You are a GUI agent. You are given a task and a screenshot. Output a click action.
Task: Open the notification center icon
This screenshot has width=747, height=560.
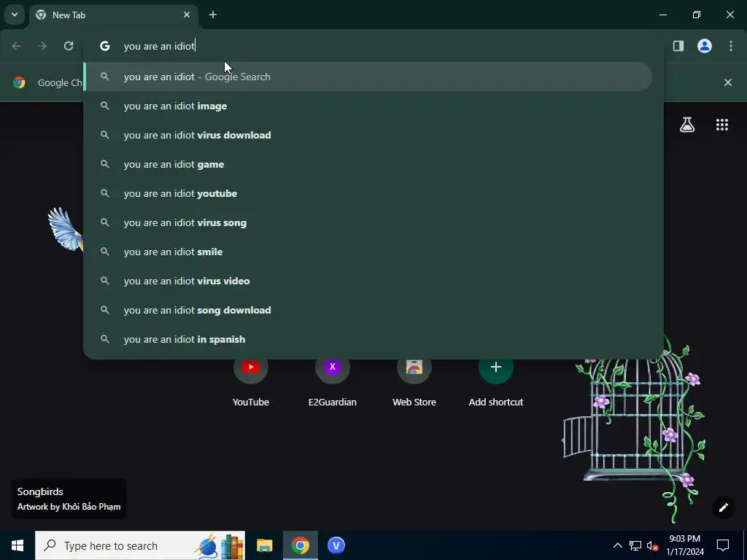point(723,545)
